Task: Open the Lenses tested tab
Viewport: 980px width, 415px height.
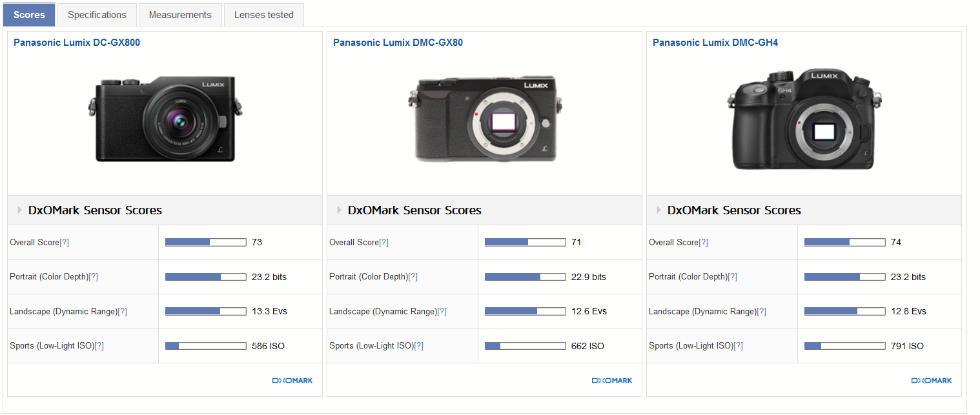Action: (x=264, y=14)
